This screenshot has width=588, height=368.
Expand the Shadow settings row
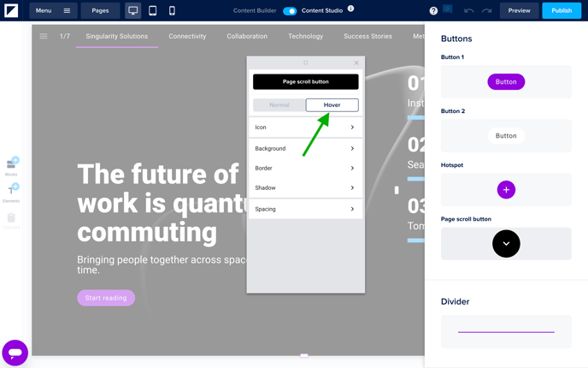(x=305, y=187)
